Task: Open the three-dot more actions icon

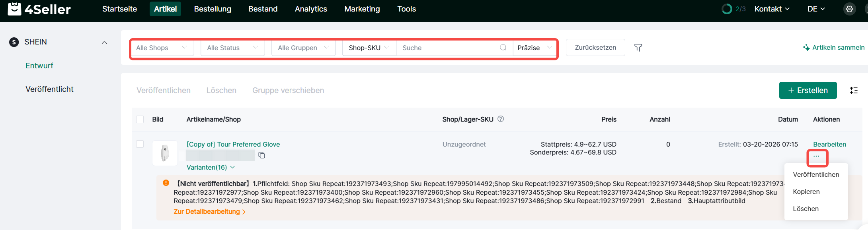Action: [x=817, y=157]
